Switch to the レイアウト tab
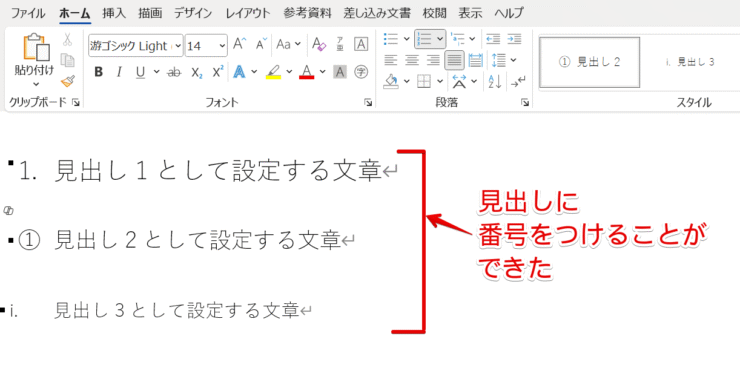Viewport: 740px width, 382px height. [248, 13]
